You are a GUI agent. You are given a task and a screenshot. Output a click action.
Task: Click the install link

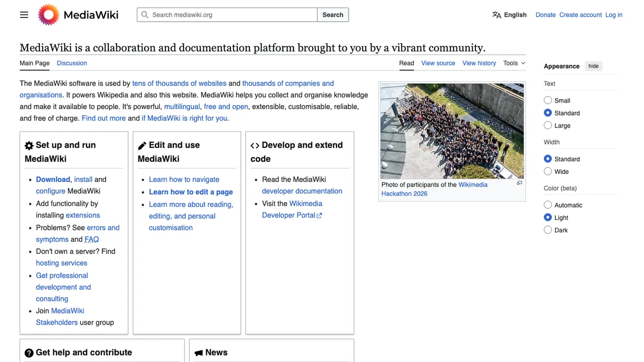point(83,179)
